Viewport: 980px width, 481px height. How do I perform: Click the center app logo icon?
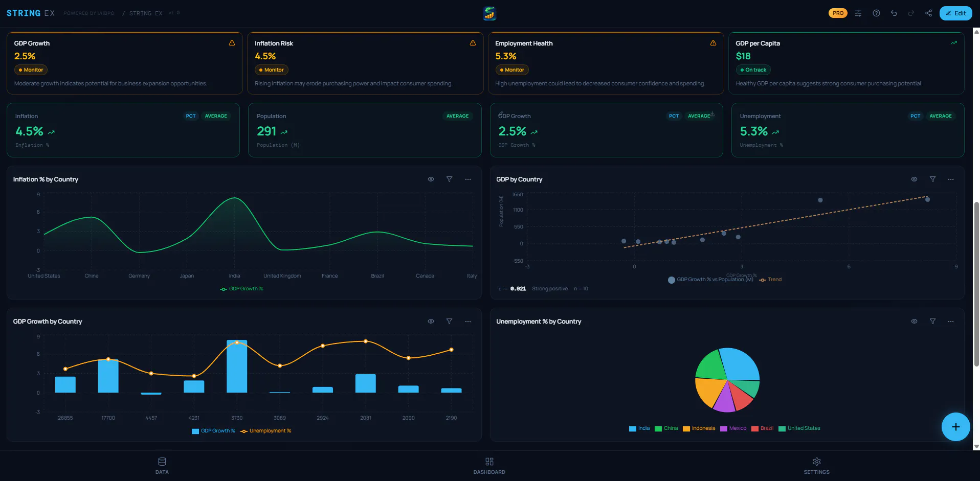(x=489, y=13)
